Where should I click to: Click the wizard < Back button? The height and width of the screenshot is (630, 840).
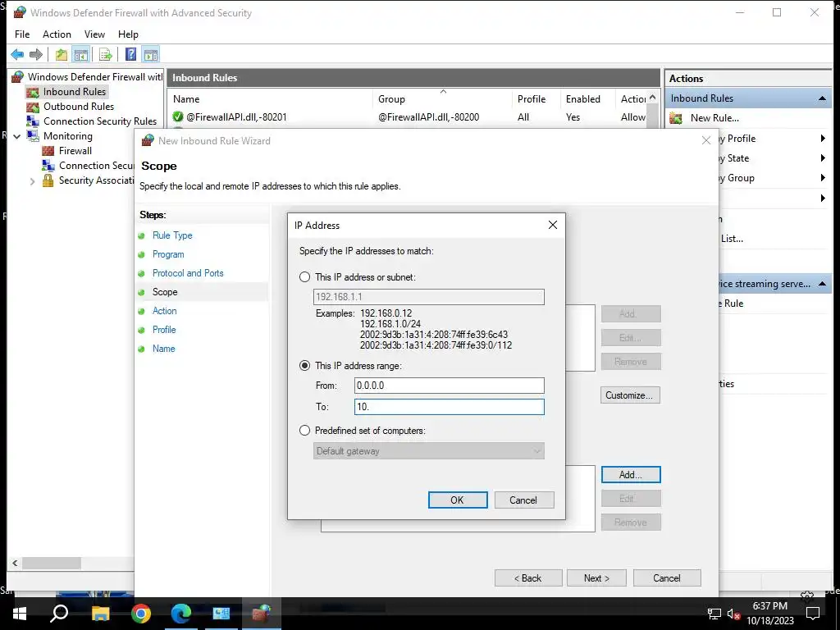click(528, 578)
